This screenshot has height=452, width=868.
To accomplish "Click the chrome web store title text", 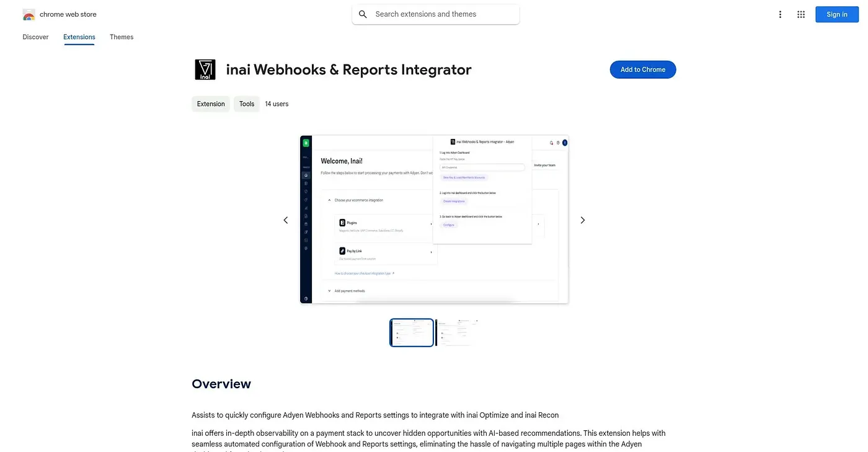I will tap(68, 14).
